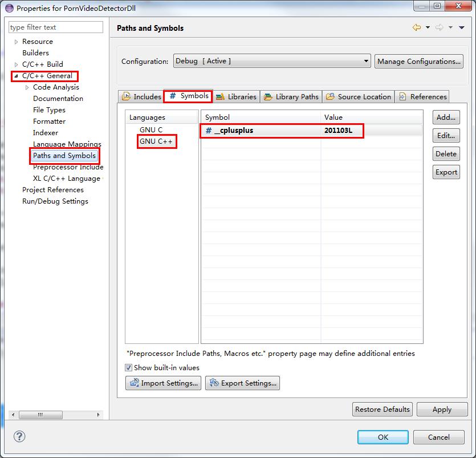The width and height of the screenshot is (476, 458).
Task: Click the tree scrollbar right arrow
Action: 99,415
